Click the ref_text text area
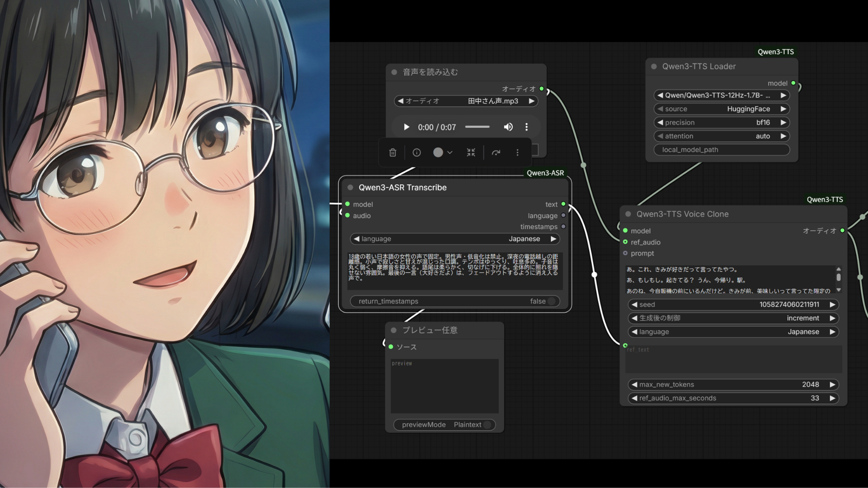This screenshot has width=868, height=488. click(733, 360)
